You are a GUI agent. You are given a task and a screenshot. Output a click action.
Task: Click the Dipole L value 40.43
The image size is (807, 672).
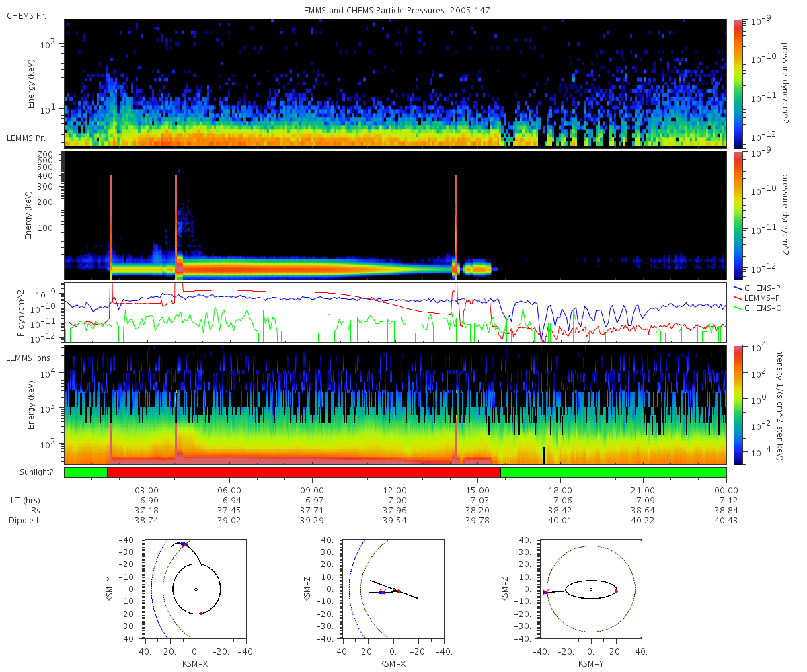(x=726, y=521)
